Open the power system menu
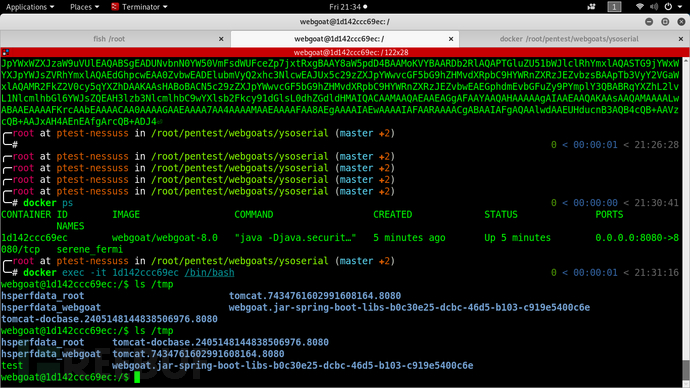Screen dimensions: 690x388 pyautogui.click(x=668, y=7)
